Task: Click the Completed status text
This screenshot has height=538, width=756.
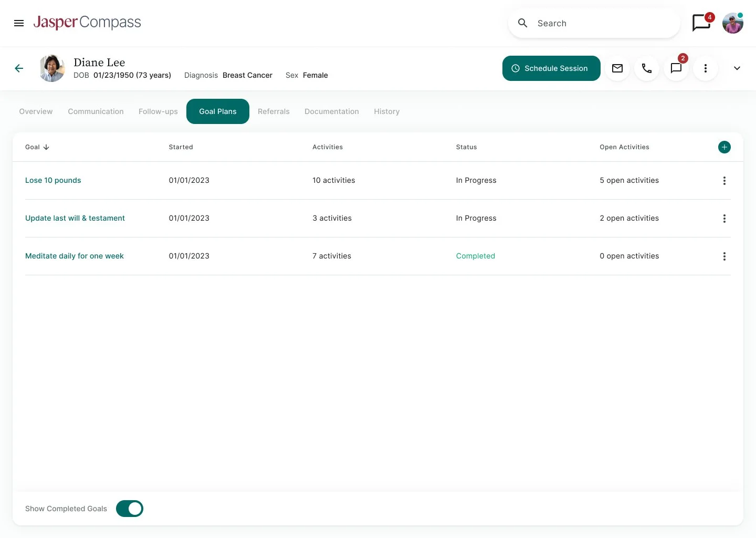Action: [476, 256]
